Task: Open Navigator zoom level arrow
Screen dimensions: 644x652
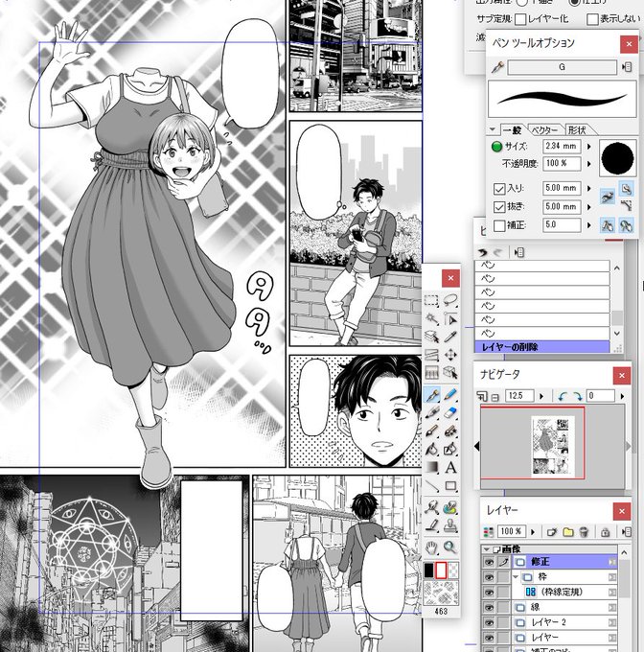Action: (540, 396)
